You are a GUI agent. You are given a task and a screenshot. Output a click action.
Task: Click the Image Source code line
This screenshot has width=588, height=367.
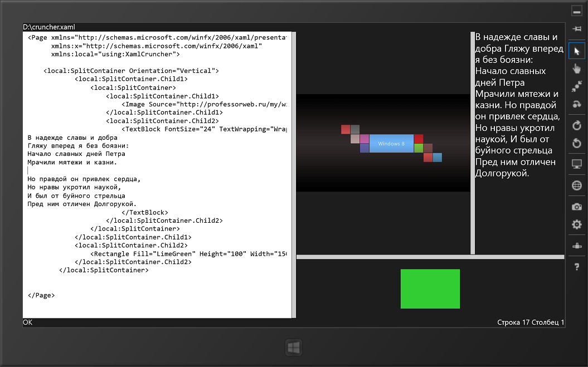point(204,104)
